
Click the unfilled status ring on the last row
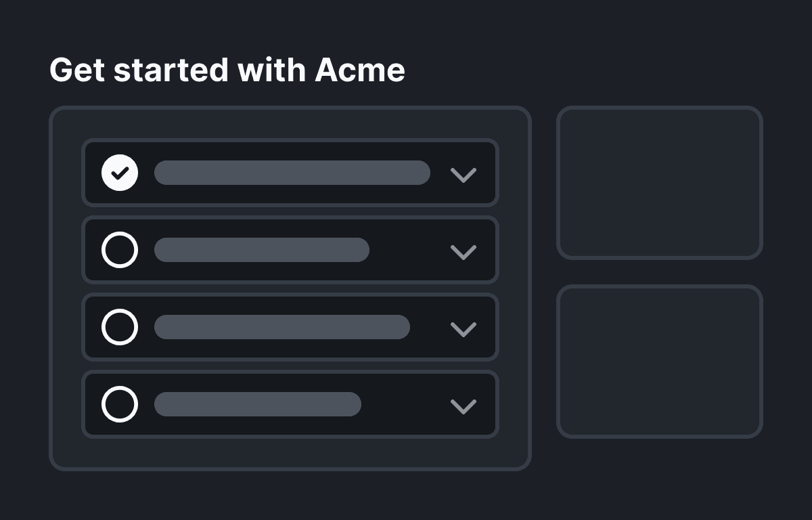coord(120,404)
